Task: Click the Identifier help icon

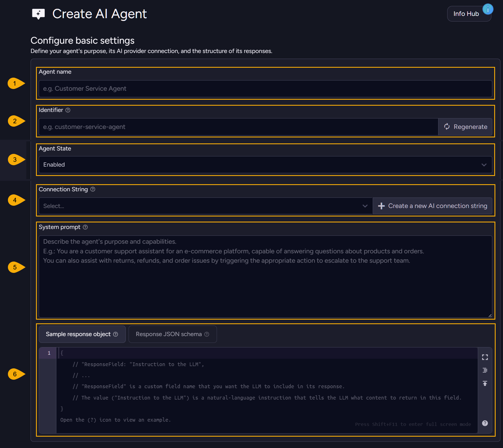Action: point(68,110)
